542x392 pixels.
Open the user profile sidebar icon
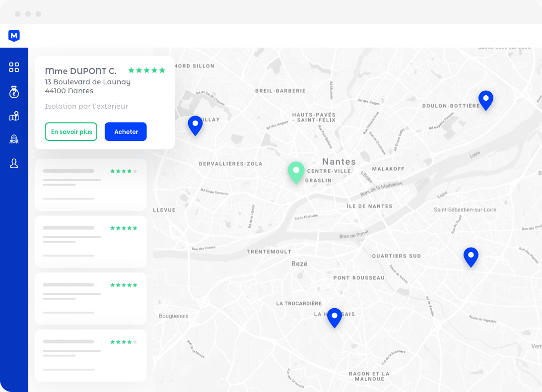(14, 163)
